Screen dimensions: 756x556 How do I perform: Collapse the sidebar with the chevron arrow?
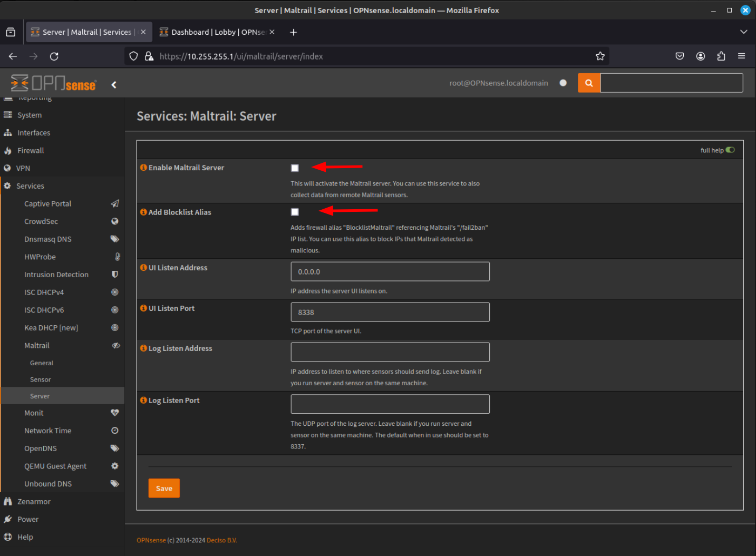click(114, 84)
